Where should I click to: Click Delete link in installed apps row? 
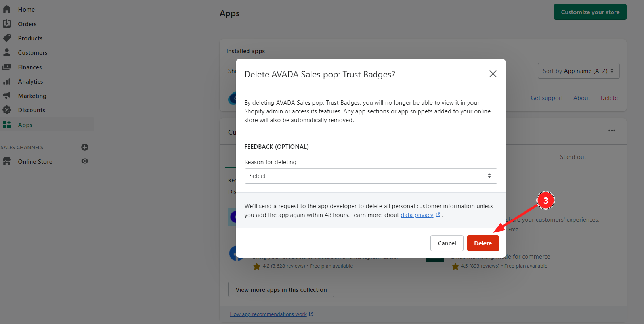(609, 98)
